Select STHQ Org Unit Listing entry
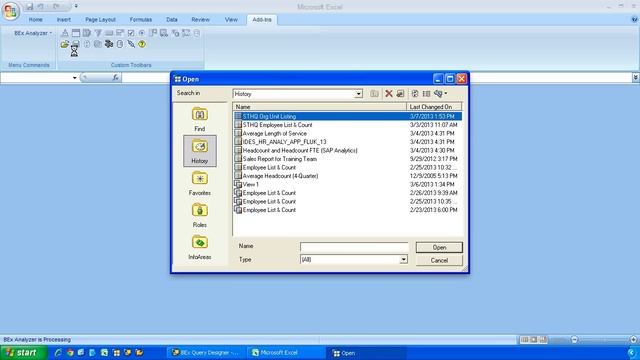This screenshot has height=360, width=640. 348,116
